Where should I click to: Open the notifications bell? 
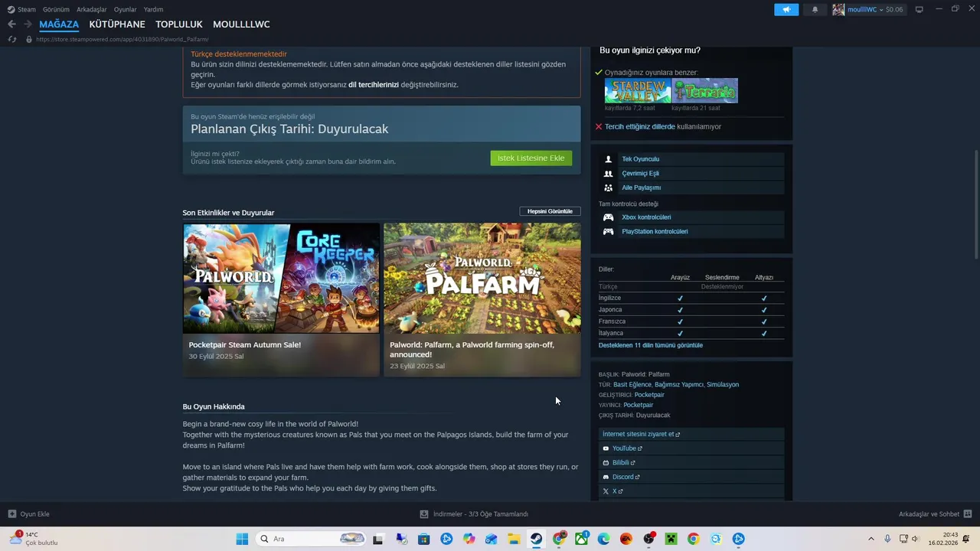click(x=815, y=9)
